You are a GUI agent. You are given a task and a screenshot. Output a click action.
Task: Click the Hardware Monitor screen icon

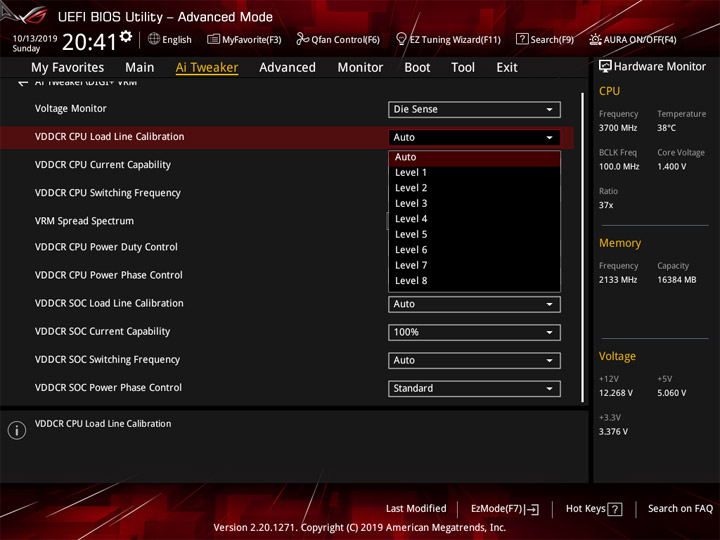(605, 67)
